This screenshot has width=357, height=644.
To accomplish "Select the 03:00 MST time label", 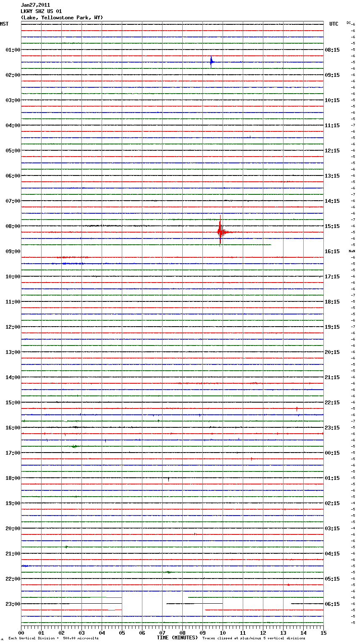I will coord(13,100).
